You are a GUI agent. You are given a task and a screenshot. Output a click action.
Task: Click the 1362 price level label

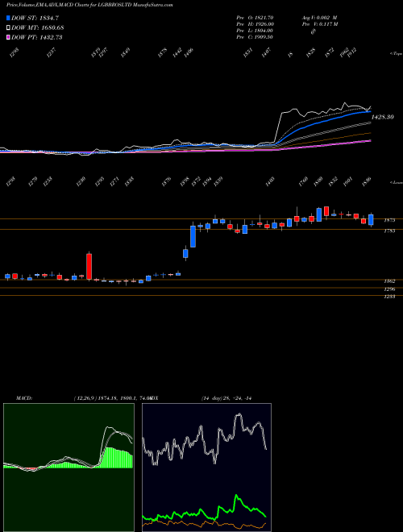[x=389, y=281]
